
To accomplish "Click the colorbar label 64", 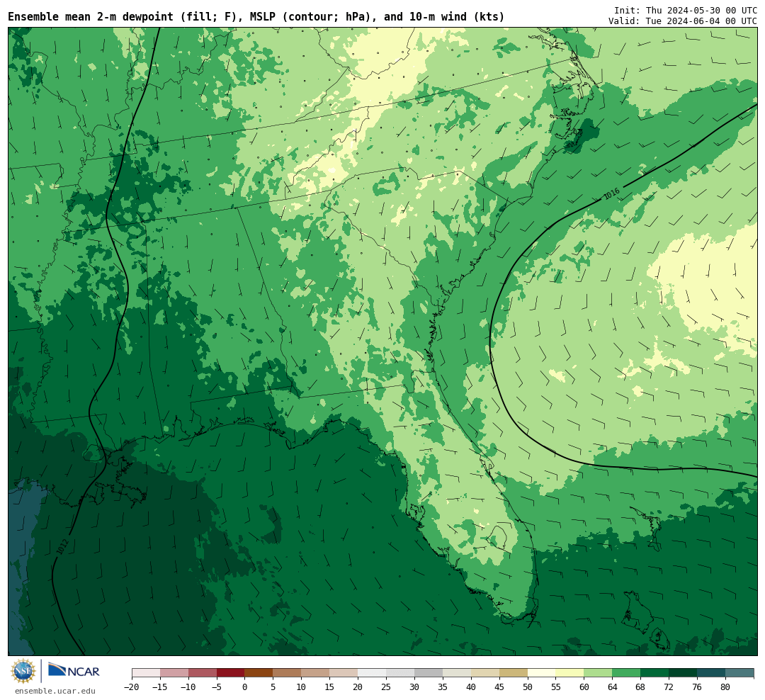I will click(x=612, y=687).
